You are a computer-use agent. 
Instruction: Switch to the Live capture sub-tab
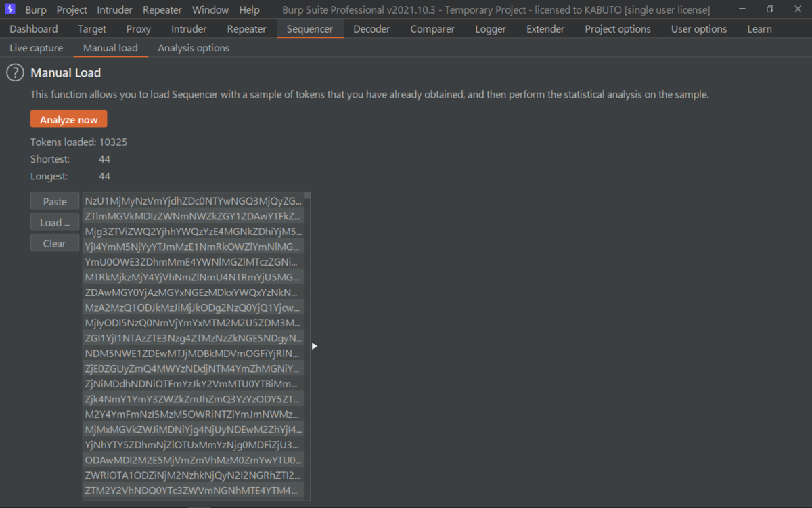[37, 48]
